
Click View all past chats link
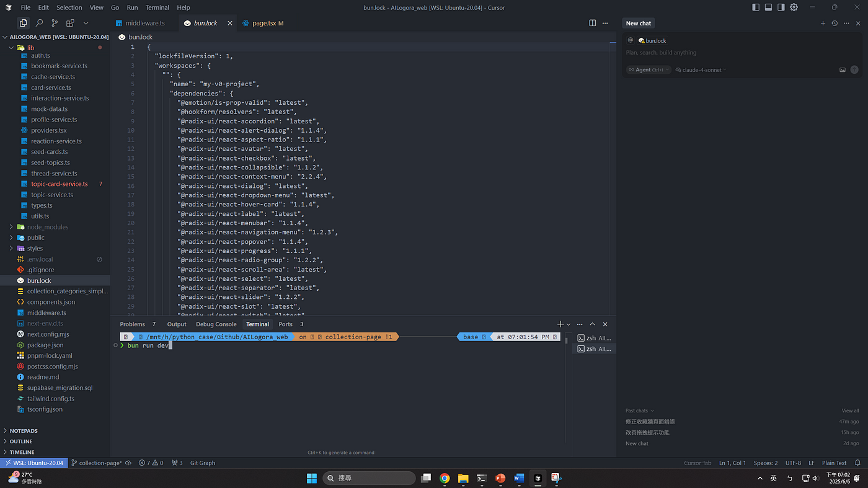pos(850,410)
